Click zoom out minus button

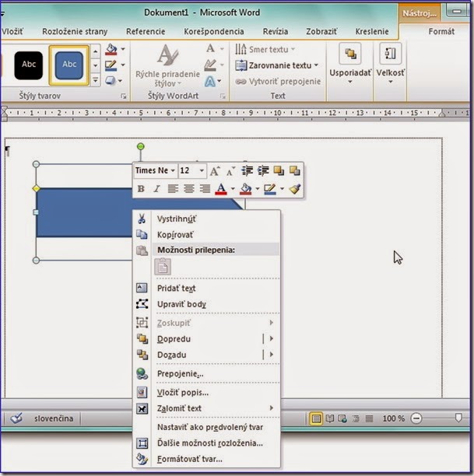tap(416, 418)
